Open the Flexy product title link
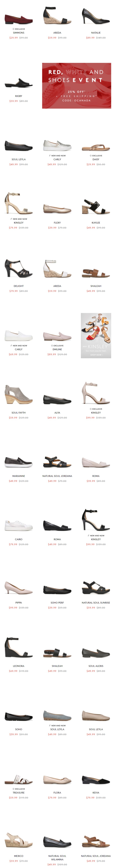117x868 pixels. click(x=57, y=223)
